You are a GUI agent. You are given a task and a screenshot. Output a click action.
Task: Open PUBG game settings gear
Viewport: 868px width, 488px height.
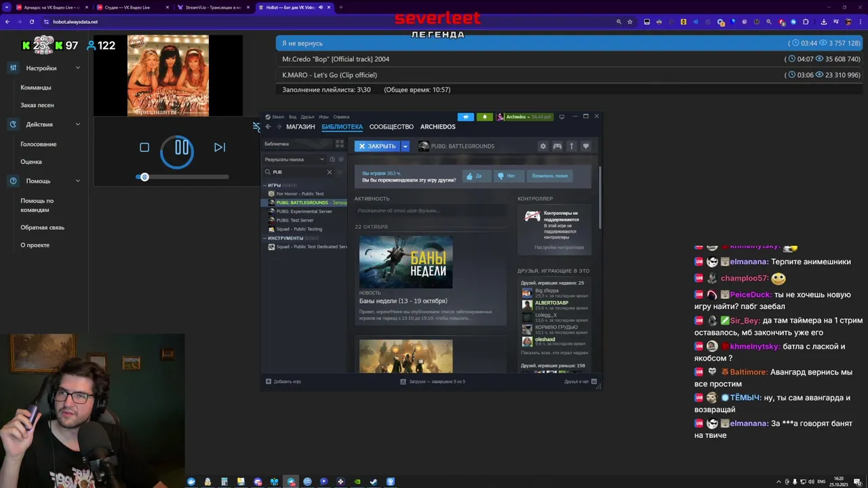pos(542,146)
